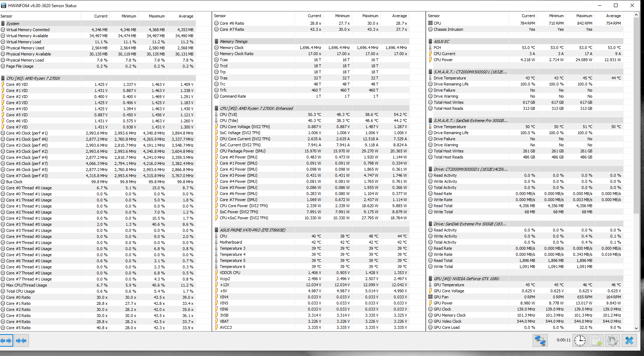Select the Page File Usage row
The height and width of the screenshot is (356, 644).
98,66
